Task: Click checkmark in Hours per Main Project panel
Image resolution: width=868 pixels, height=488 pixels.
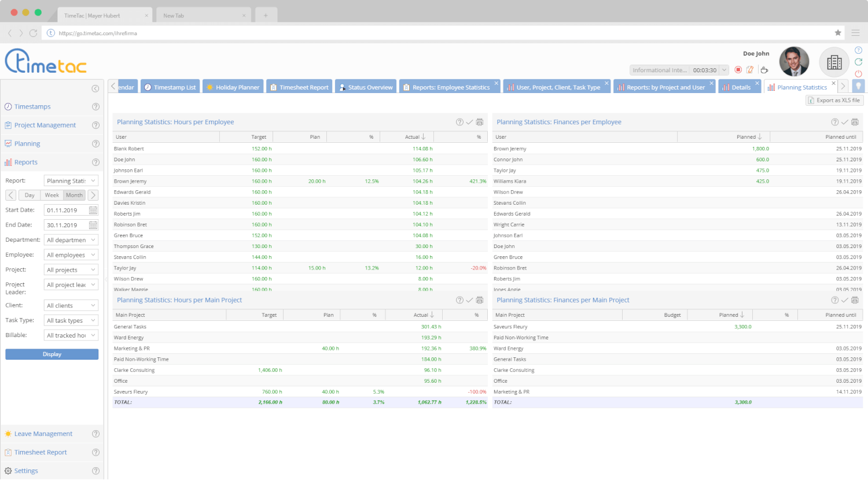Action: [470, 300]
